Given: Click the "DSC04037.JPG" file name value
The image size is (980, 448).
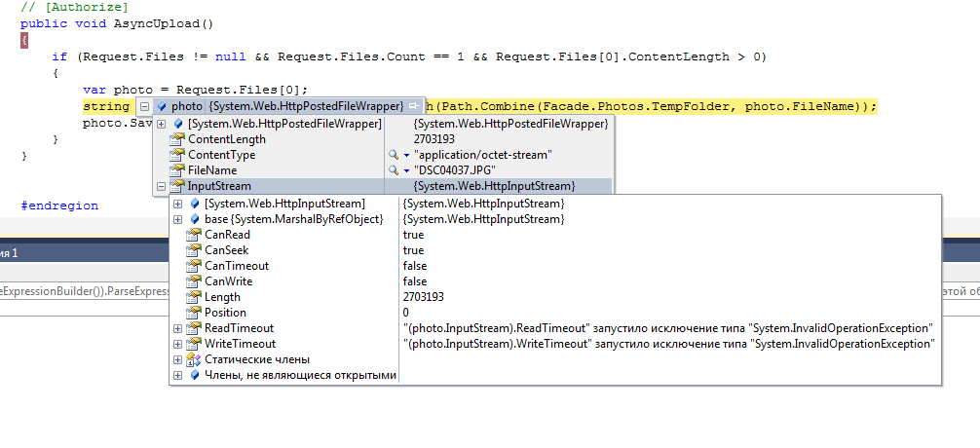Looking at the screenshot, I should [454, 170].
